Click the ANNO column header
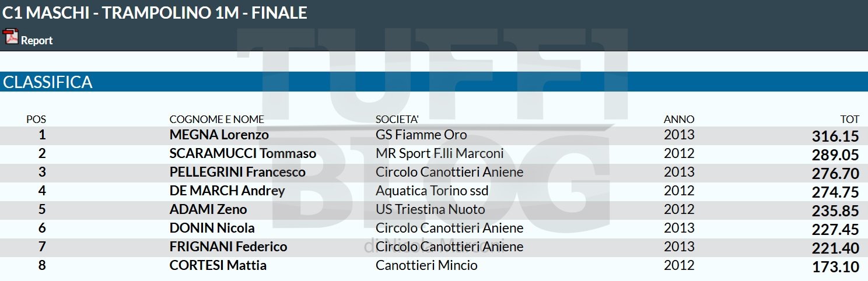868x281 pixels. pos(678,120)
